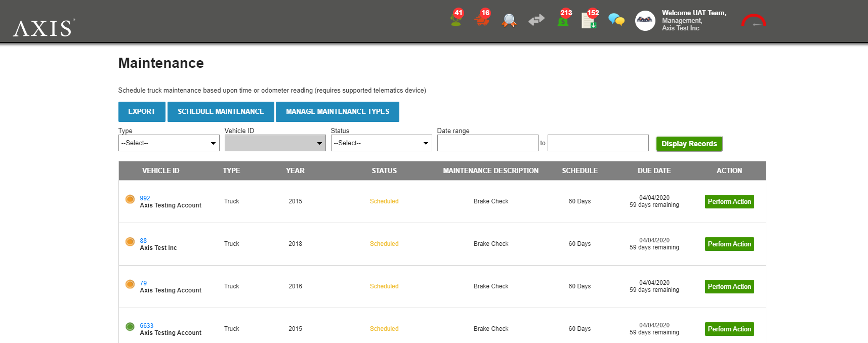Viewport: 868px width, 343px height.
Task: Open vehicle 992 link
Action: click(x=145, y=198)
